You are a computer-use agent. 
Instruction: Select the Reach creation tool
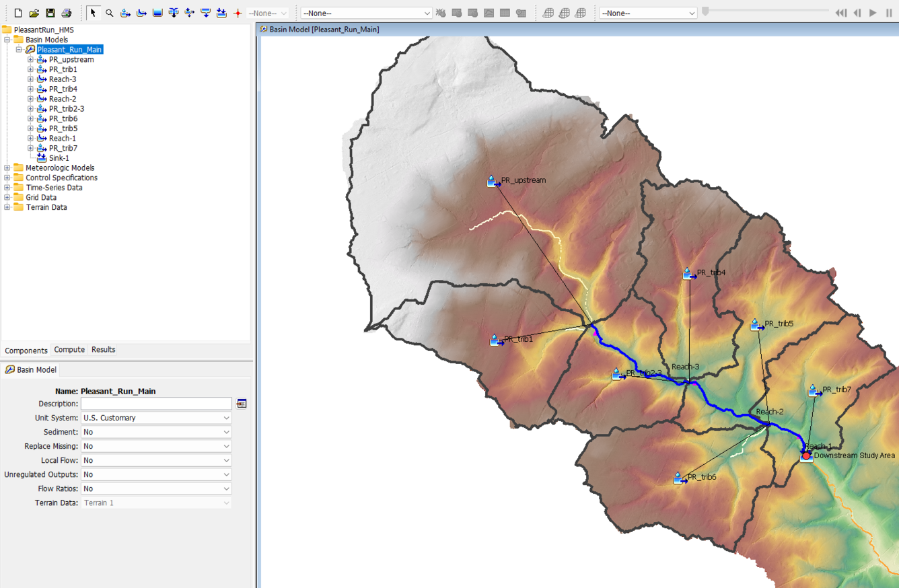click(141, 12)
